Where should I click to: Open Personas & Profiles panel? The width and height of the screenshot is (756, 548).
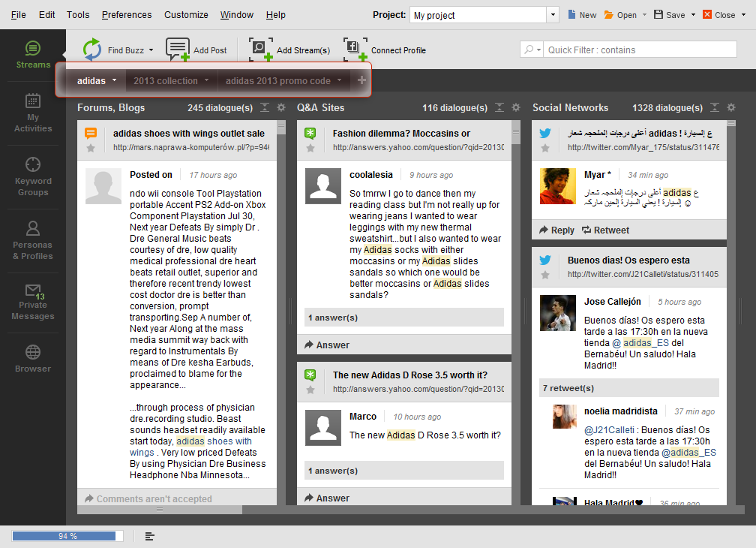point(33,240)
